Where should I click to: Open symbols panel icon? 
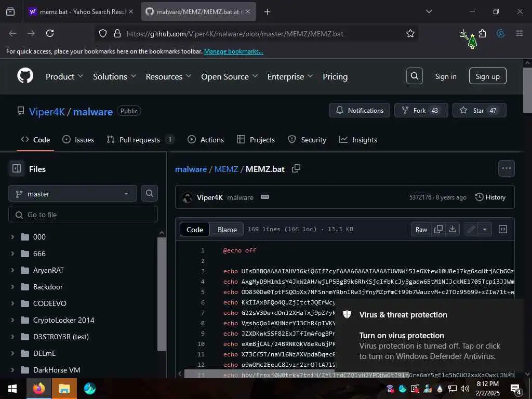(503, 229)
